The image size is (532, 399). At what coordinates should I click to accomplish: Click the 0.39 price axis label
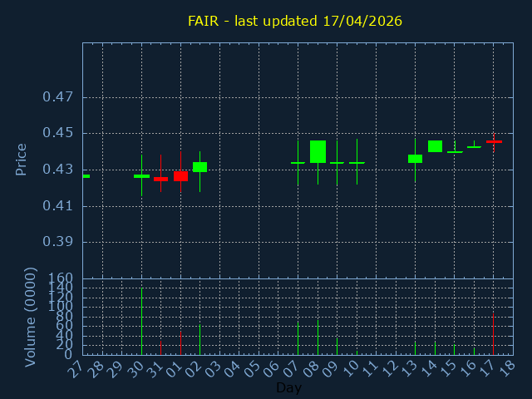(57, 242)
